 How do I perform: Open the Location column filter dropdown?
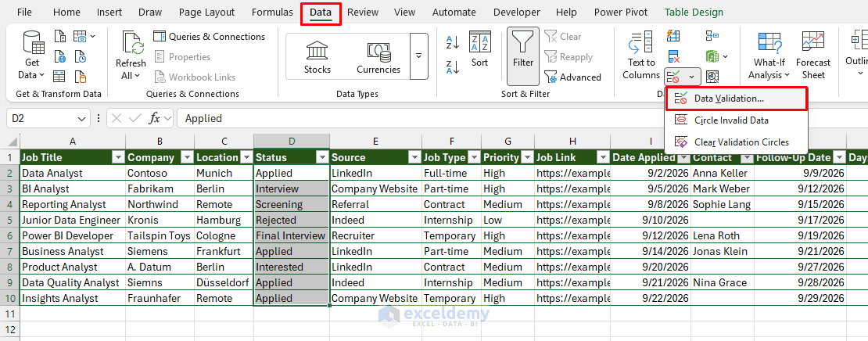tap(246, 158)
